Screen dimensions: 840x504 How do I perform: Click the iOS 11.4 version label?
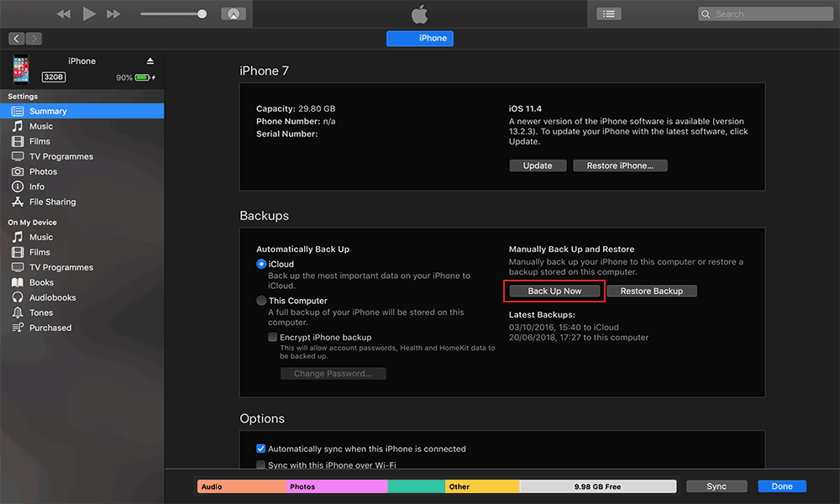pyautogui.click(x=525, y=108)
